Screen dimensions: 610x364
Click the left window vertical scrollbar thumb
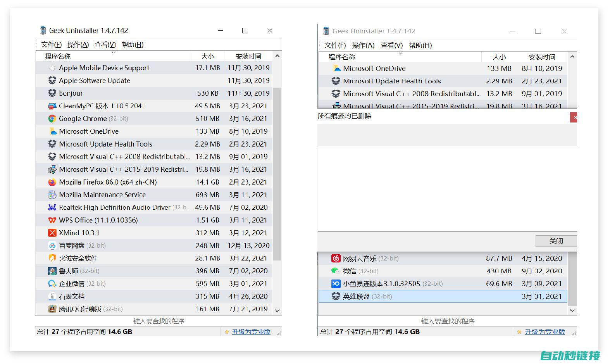(x=277, y=174)
